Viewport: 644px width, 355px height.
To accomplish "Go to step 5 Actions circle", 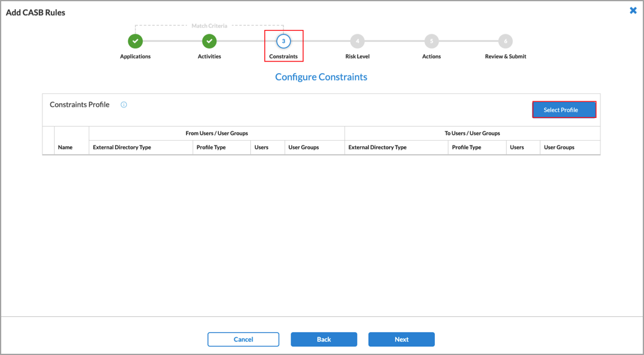I will tap(431, 41).
